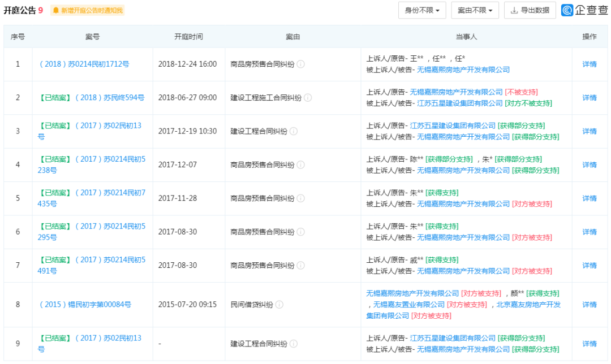Click the [不被支持] tag in row 2

point(522,92)
